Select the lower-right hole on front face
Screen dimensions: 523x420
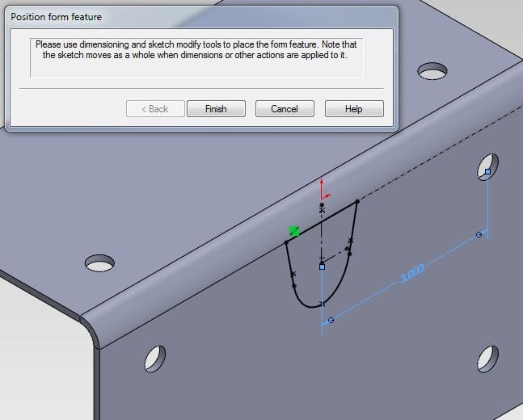coord(487,359)
